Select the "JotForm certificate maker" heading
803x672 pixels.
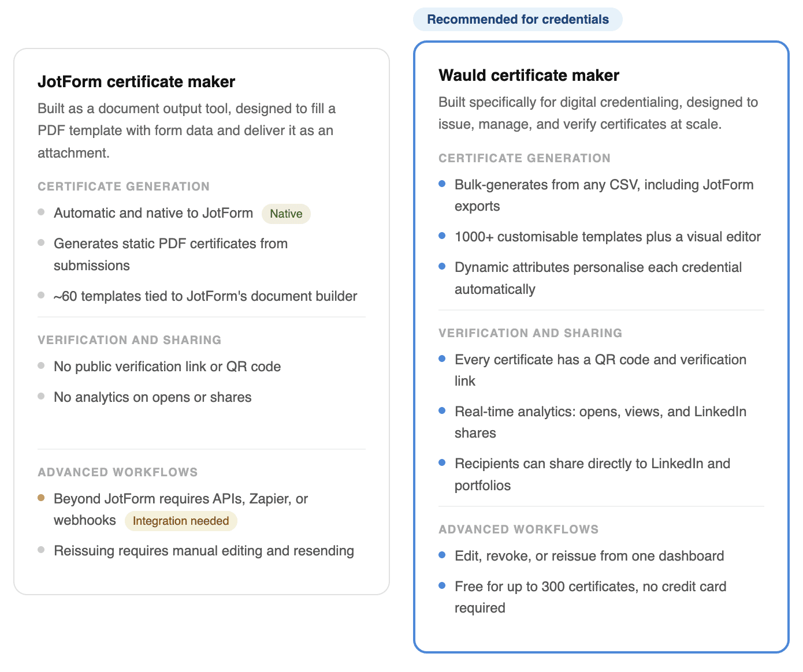[136, 81]
